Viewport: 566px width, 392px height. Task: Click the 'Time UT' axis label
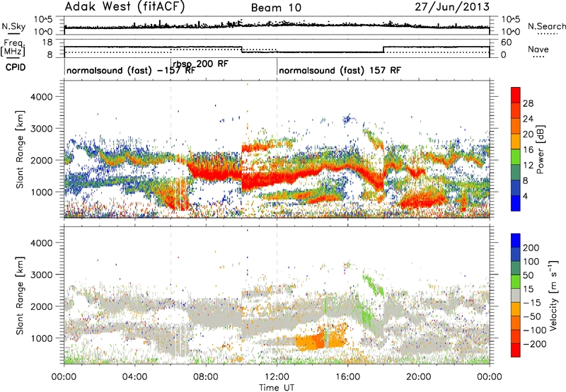(x=277, y=387)
